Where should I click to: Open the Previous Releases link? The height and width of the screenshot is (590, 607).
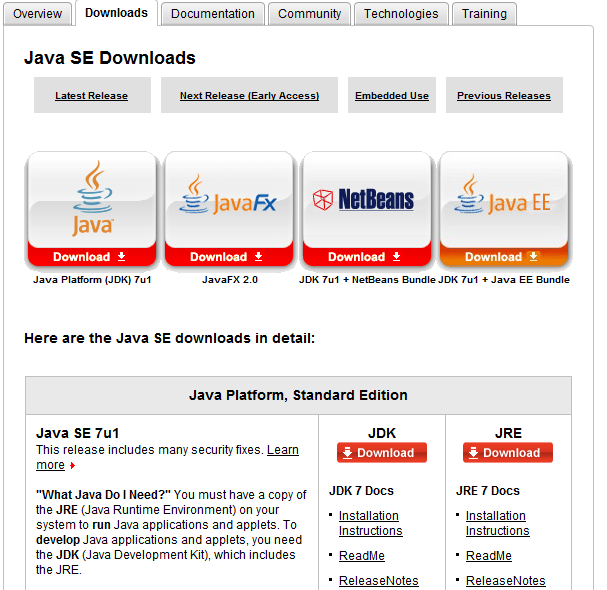tap(504, 96)
